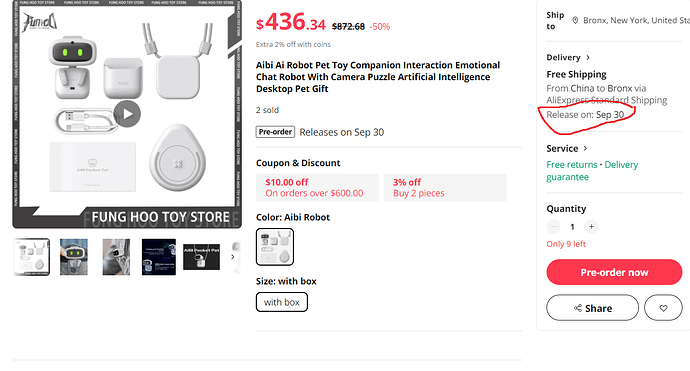This screenshot has width=690, height=371.
Task: Click the location pin icon
Action: coord(575,20)
